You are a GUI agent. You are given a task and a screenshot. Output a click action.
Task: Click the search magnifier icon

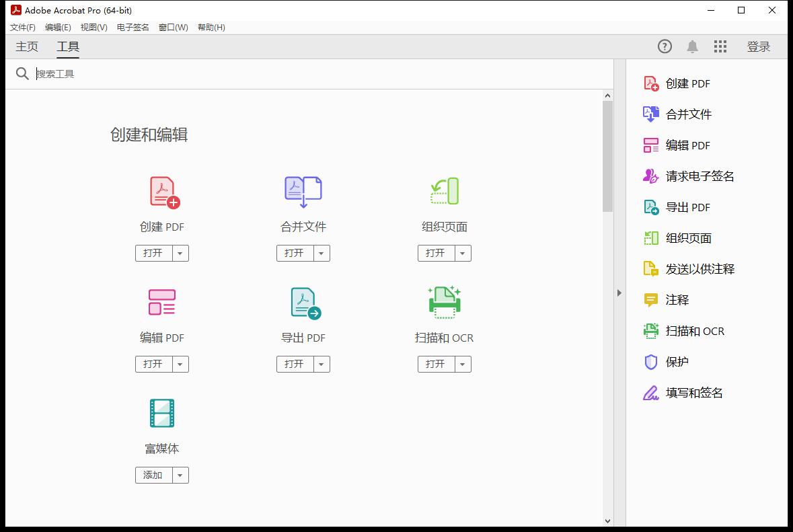(22, 74)
